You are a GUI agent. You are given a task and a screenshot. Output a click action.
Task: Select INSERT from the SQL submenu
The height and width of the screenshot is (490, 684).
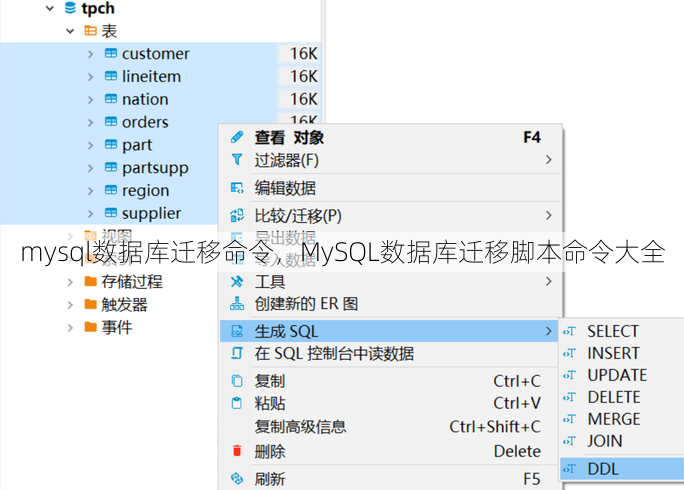coord(622,353)
